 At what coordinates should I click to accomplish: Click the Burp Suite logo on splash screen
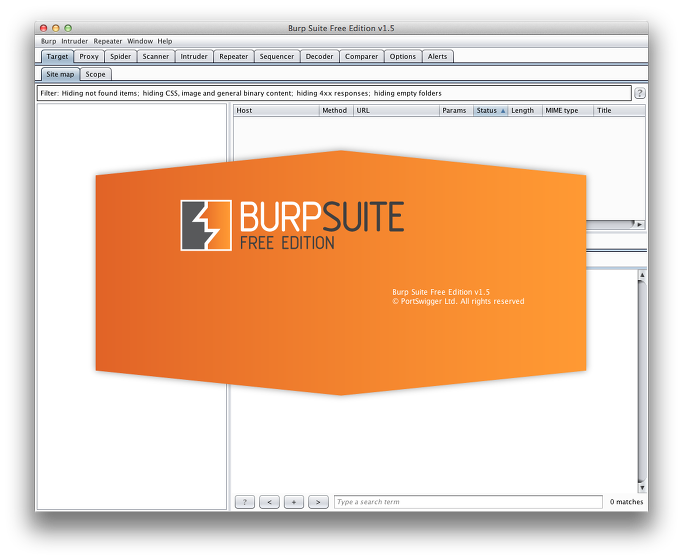pyautogui.click(x=205, y=225)
